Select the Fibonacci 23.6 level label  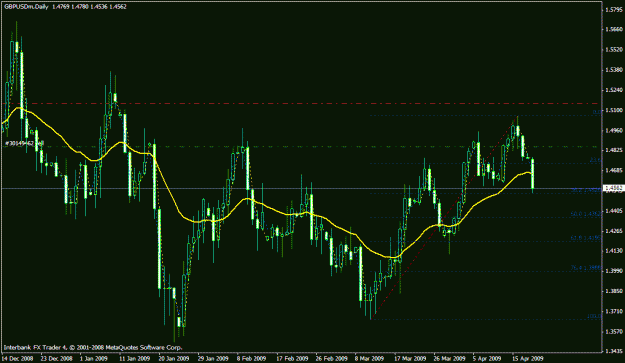pos(596,160)
